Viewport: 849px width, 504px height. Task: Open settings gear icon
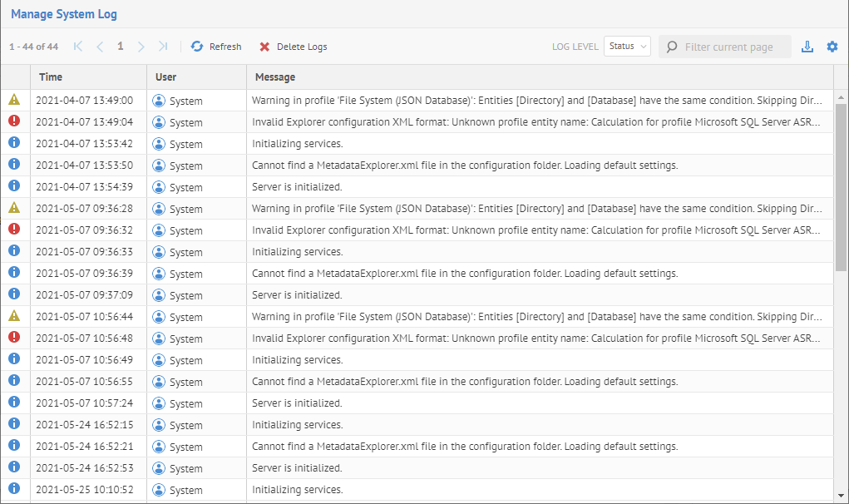(832, 47)
